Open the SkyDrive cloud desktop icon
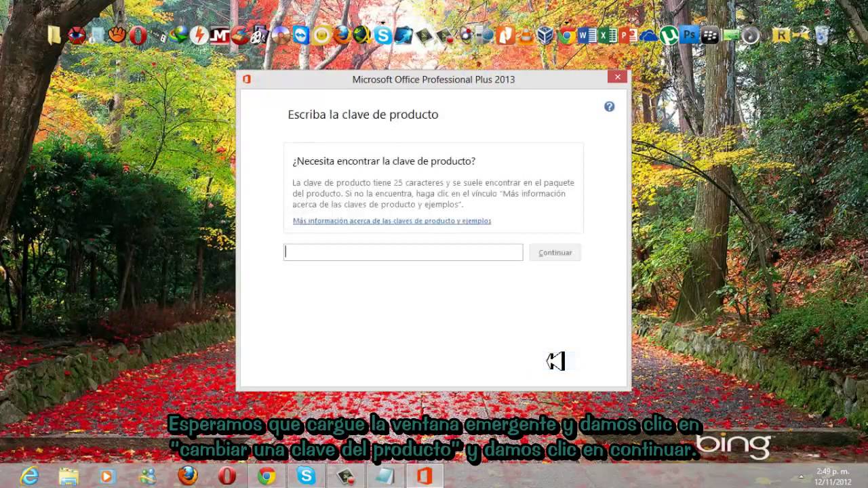868x488 pixels. click(649, 35)
